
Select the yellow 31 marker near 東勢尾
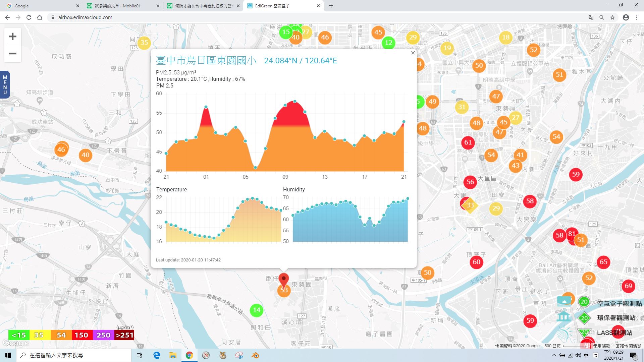462,107
